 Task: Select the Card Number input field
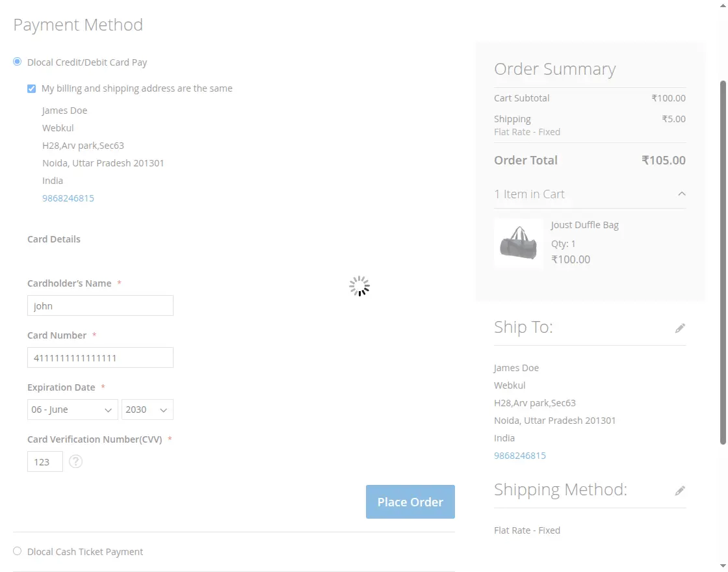click(100, 357)
